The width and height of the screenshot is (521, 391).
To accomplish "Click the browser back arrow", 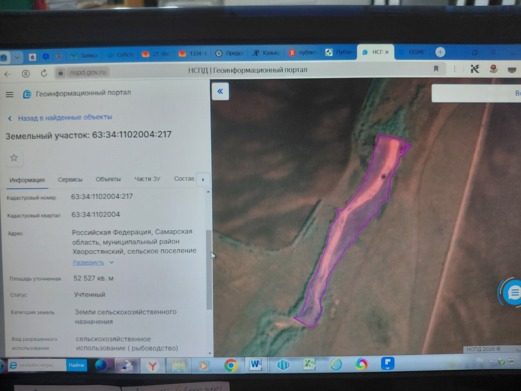I will [8, 74].
